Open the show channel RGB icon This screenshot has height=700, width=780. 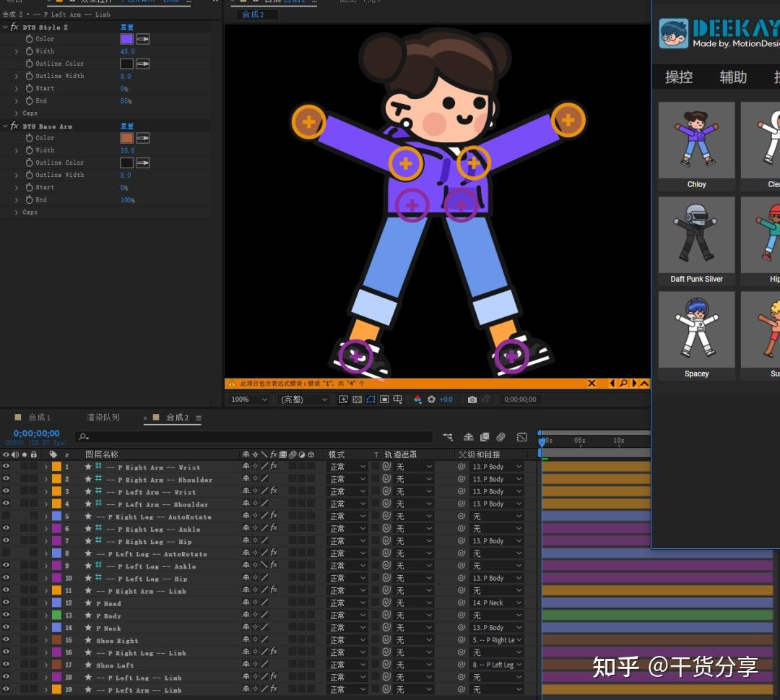(417, 399)
